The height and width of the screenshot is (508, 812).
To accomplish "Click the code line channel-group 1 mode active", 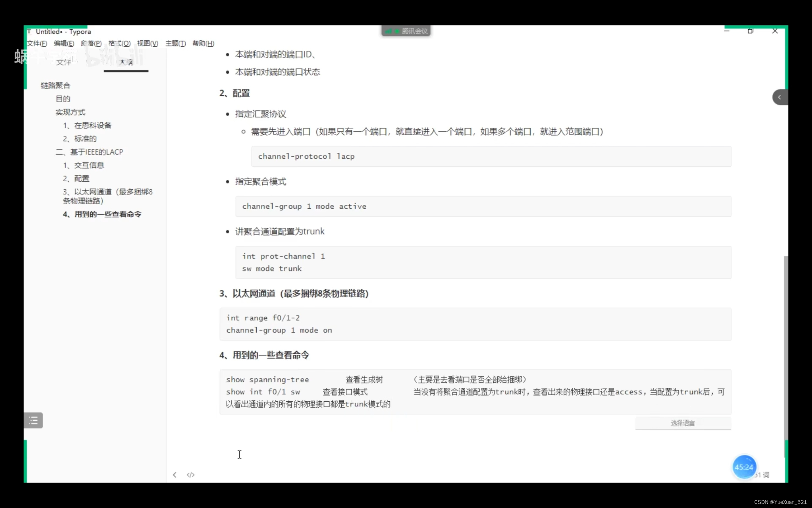I will click(x=304, y=206).
